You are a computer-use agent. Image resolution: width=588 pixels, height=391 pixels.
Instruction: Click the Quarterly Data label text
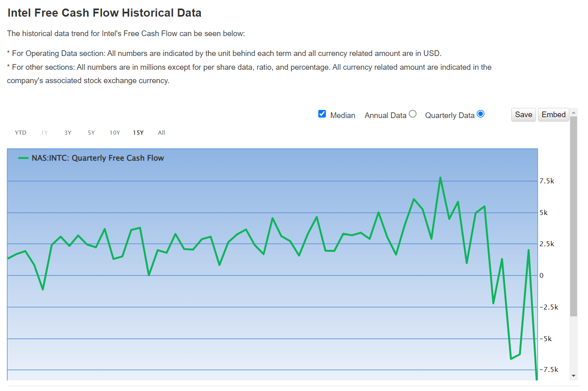[450, 115]
